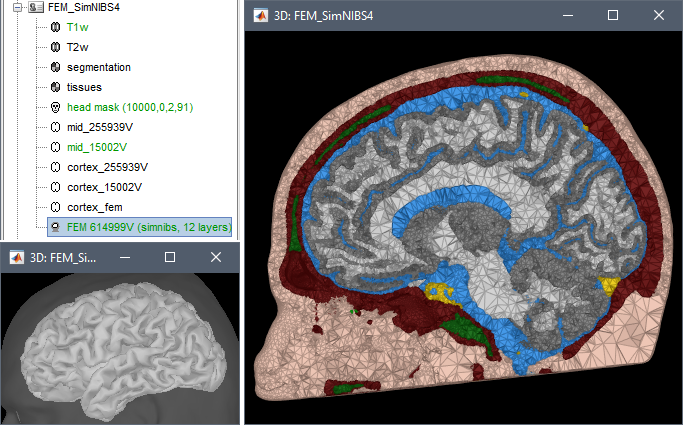Click the FEM 614999V mesh icon
This screenshot has width=683, height=425.
pyautogui.click(x=54, y=227)
